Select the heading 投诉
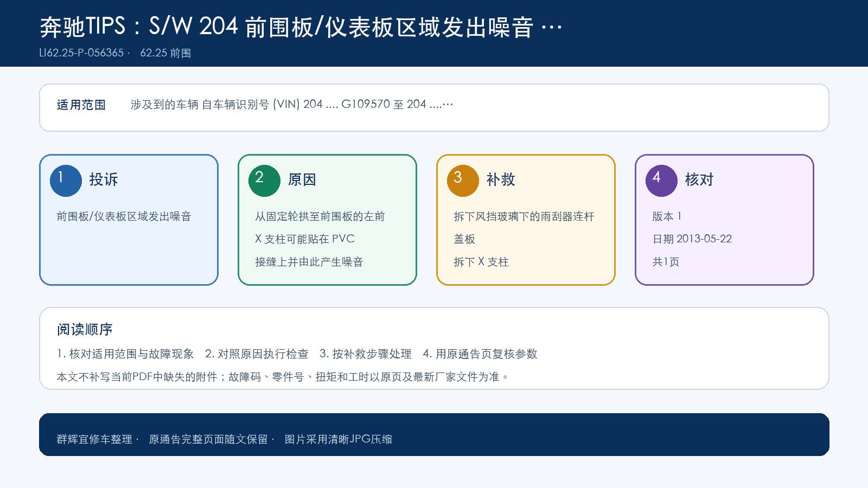Screen dimensions: 868x488 (104, 179)
